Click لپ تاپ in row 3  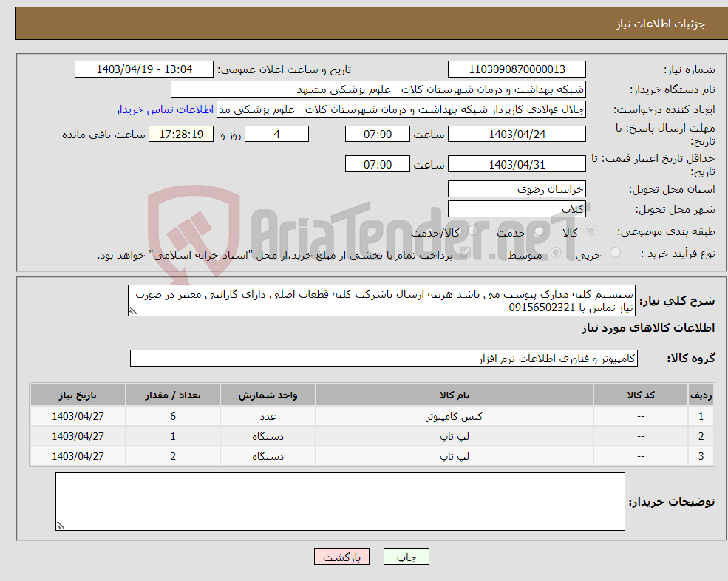[x=454, y=457]
